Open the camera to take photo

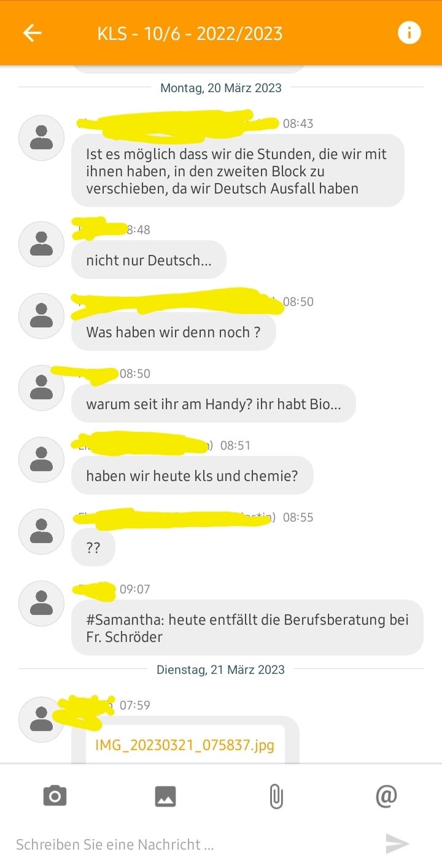point(55,796)
